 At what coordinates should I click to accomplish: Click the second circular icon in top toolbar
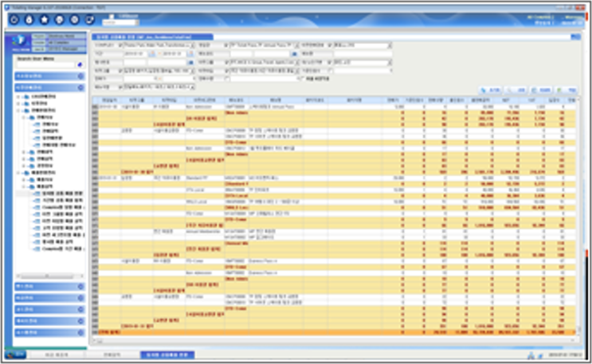point(29,20)
